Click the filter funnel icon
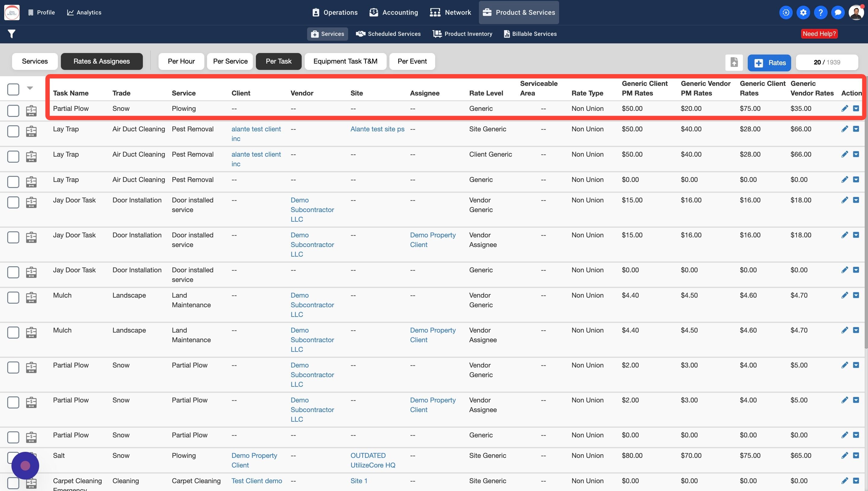The width and height of the screenshot is (868, 491). tap(11, 34)
